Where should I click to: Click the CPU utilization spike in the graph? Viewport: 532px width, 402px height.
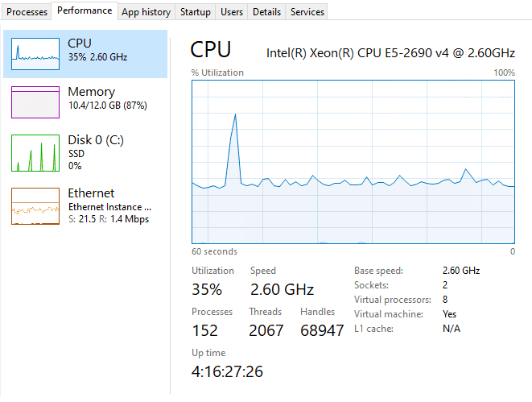tap(235, 117)
